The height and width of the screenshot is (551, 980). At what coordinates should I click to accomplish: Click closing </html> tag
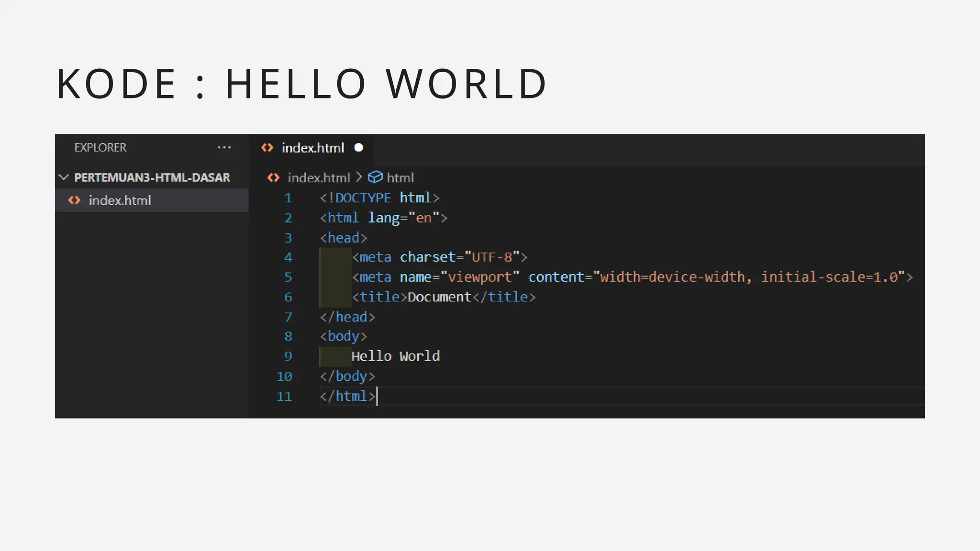pos(347,397)
